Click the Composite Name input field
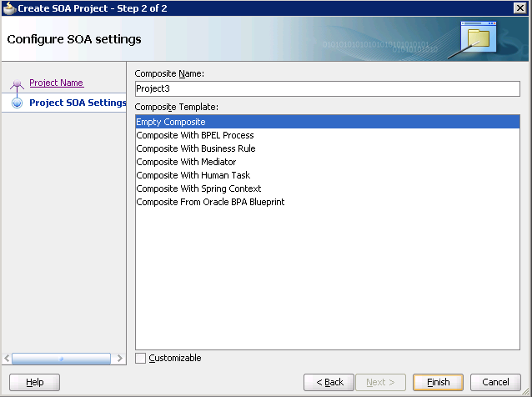Image resolution: width=532 pixels, height=397 pixels. pyautogui.click(x=328, y=88)
